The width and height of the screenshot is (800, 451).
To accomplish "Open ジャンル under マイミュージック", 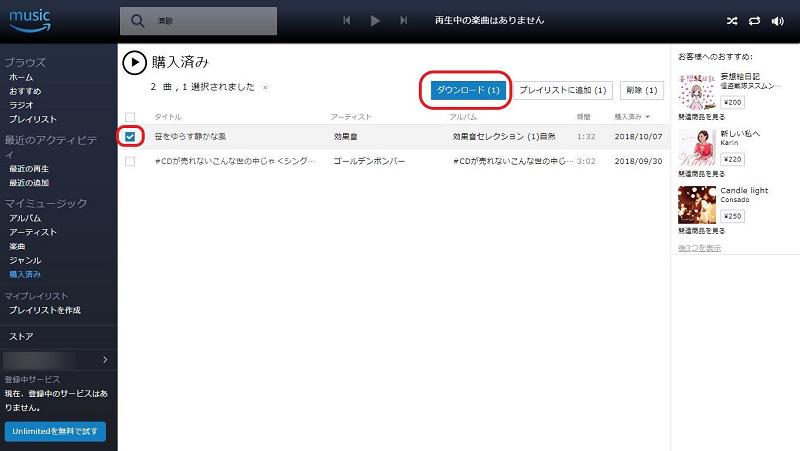I will tap(24, 260).
